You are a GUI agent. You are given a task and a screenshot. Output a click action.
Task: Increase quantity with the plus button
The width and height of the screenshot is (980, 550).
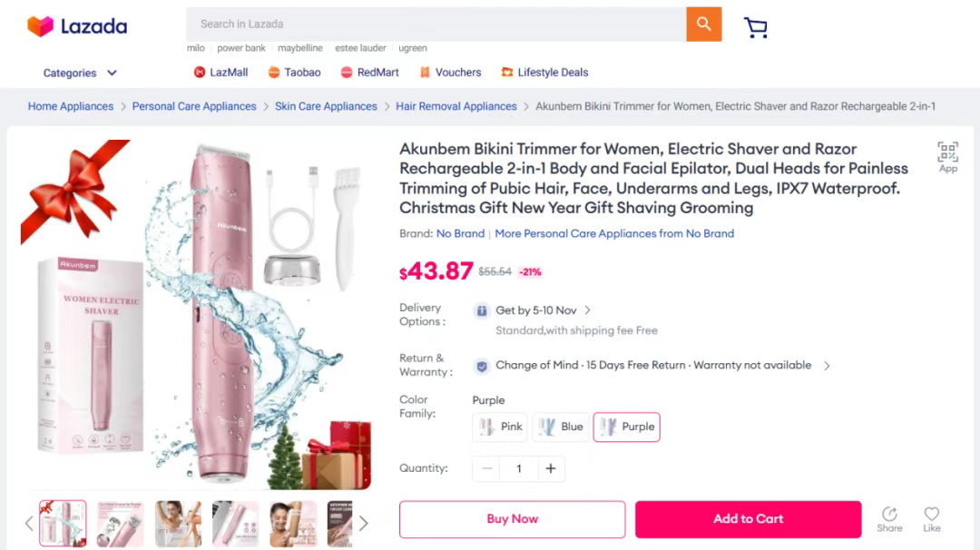click(551, 468)
